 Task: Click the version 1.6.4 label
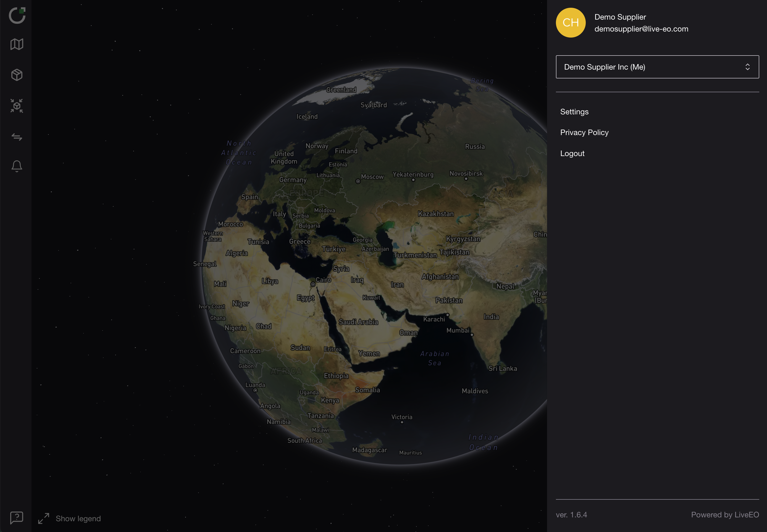[571, 514]
